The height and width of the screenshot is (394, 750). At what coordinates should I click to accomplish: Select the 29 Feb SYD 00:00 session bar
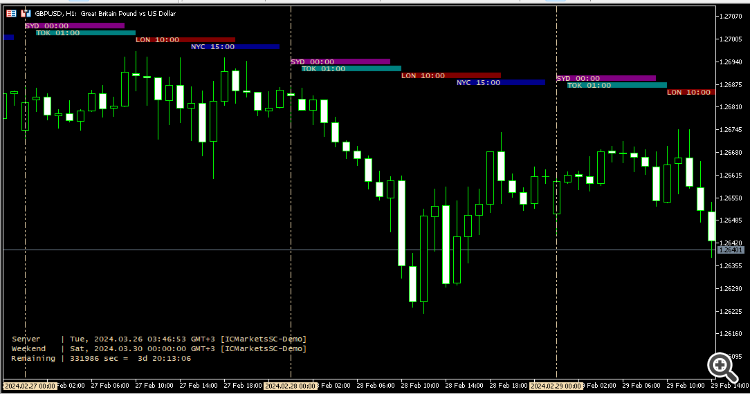[x=606, y=78]
